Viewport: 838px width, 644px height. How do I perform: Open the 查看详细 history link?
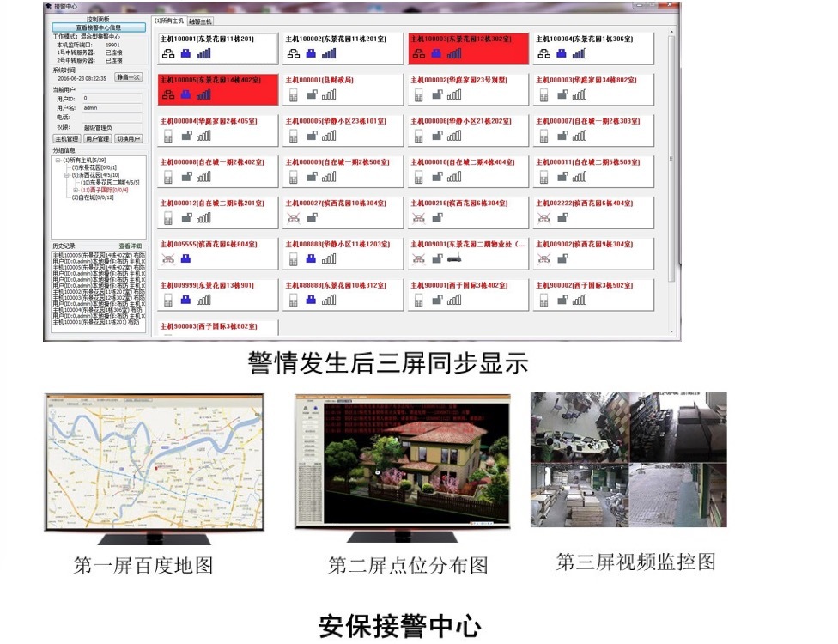(x=131, y=246)
